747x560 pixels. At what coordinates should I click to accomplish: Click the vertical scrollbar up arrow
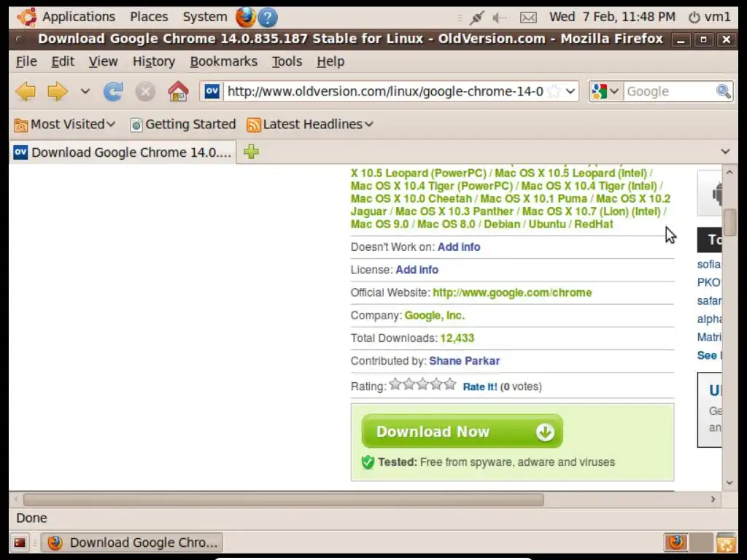click(729, 172)
